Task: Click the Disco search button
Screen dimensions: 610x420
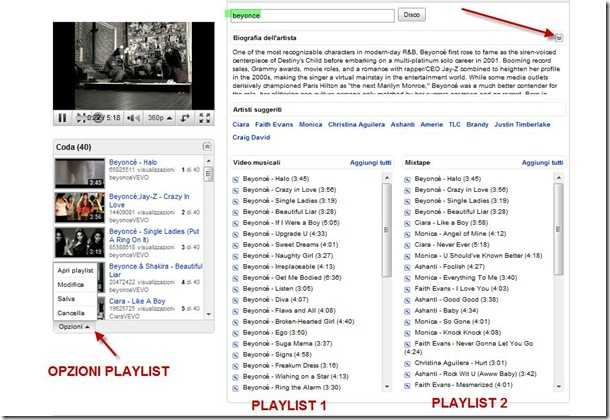Action: (412, 15)
